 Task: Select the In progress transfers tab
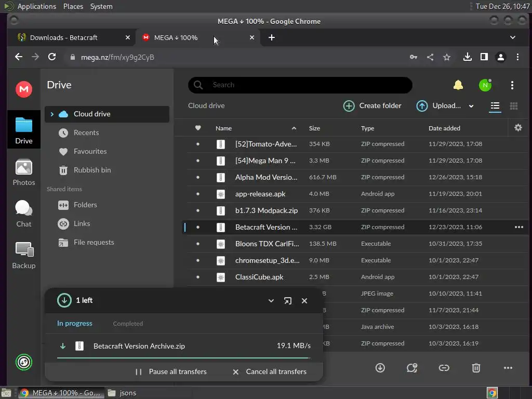pos(75,323)
